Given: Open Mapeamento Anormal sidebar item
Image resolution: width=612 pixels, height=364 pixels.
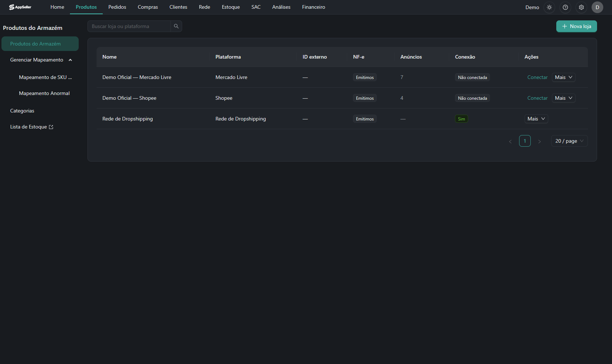Looking at the screenshot, I should tap(44, 93).
